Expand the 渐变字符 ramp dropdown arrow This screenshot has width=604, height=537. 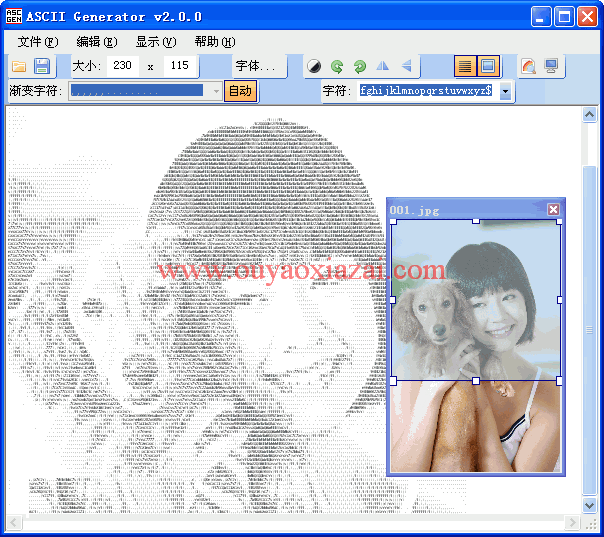click(216, 91)
